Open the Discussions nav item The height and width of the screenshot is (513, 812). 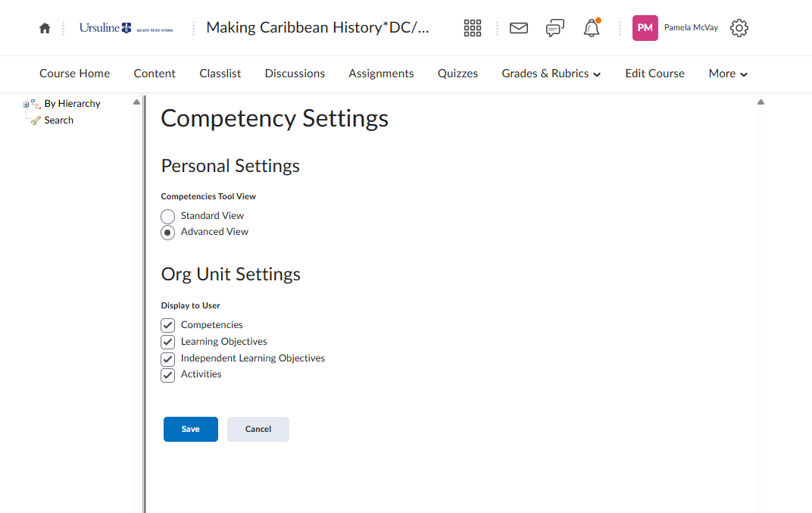pos(295,74)
